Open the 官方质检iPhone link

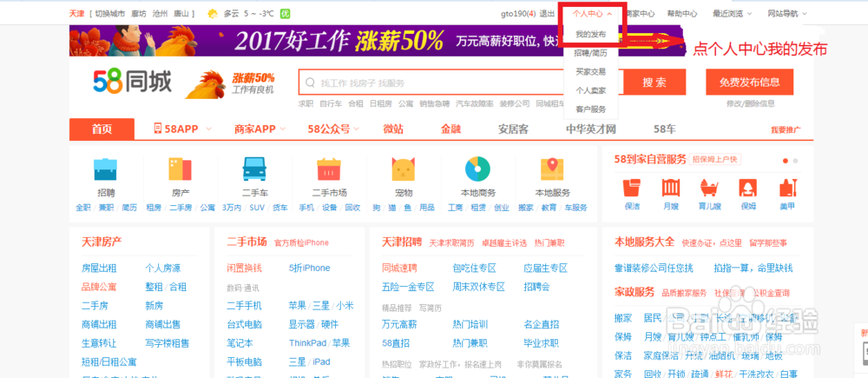point(301,242)
